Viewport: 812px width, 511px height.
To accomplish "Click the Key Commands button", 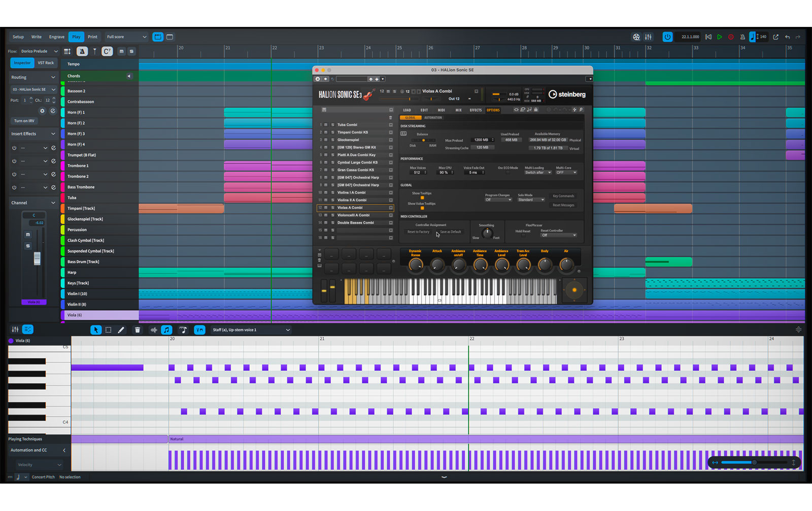I will point(563,196).
